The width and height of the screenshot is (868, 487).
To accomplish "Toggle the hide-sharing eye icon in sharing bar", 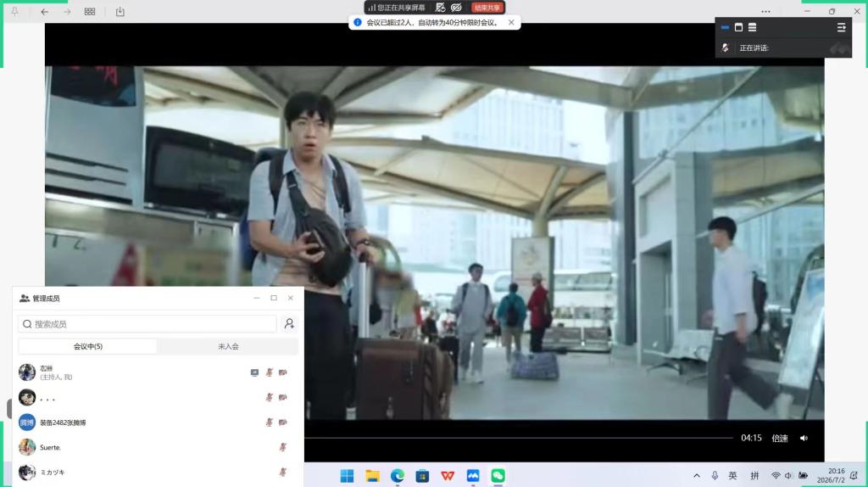I will pos(456,8).
